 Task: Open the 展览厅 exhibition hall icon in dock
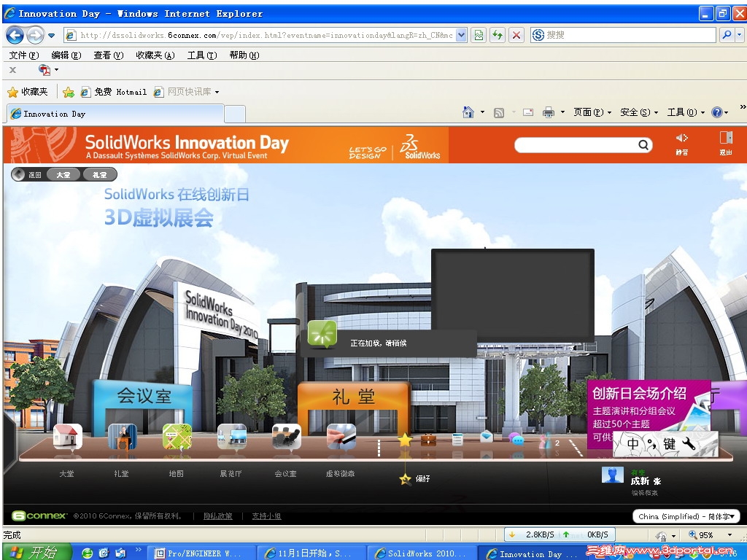pyautogui.click(x=231, y=436)
